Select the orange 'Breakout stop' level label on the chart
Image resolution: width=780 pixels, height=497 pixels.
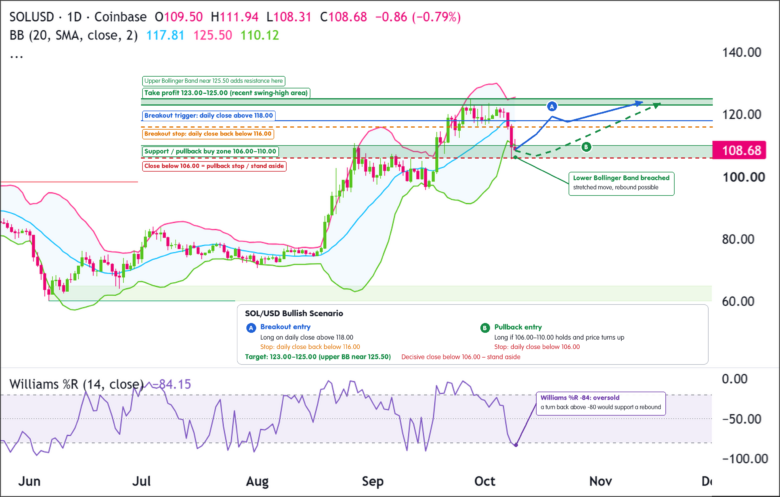[x=208, y=134]
